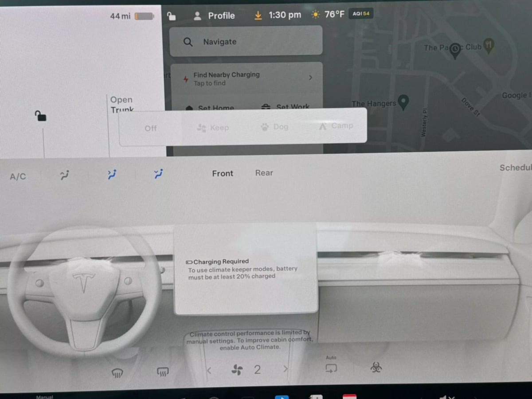532x399 pixels.
Task: Tap the Navigate search field
Action: pos(246,42)
